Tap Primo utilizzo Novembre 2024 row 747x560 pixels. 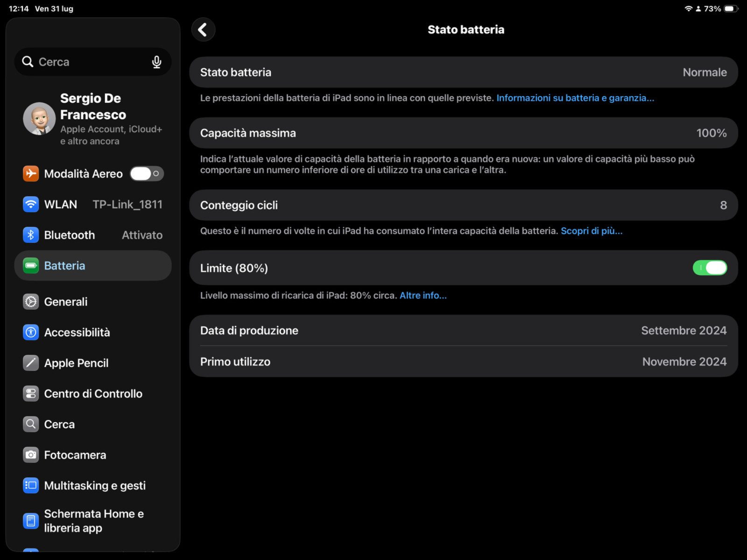click(x=464, y=362)
